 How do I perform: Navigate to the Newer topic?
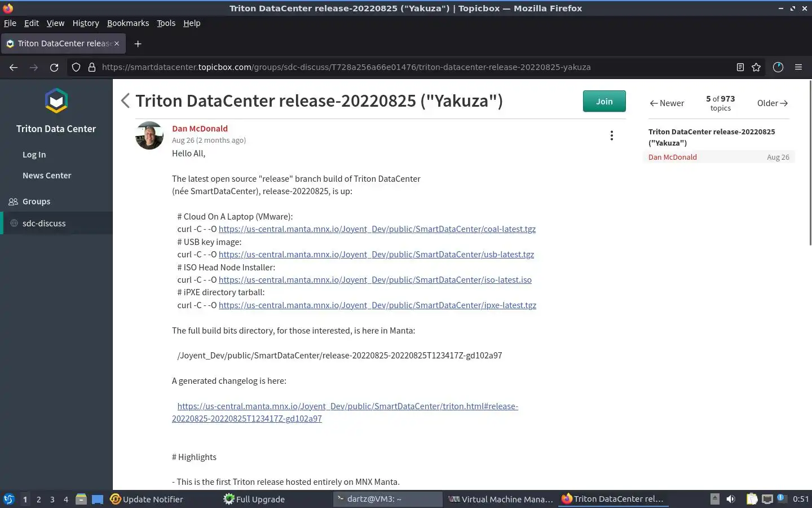click(x=667, y=103)
